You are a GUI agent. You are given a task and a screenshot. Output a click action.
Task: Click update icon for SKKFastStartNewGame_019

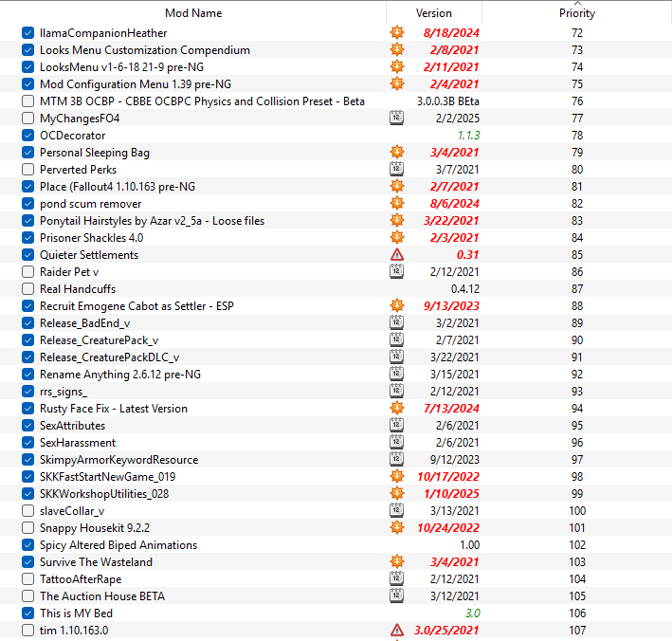pyautogui.click(x=397, y=476)
